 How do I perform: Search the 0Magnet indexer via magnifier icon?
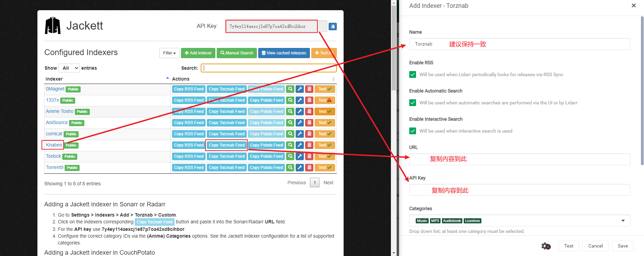pos(290,89)
